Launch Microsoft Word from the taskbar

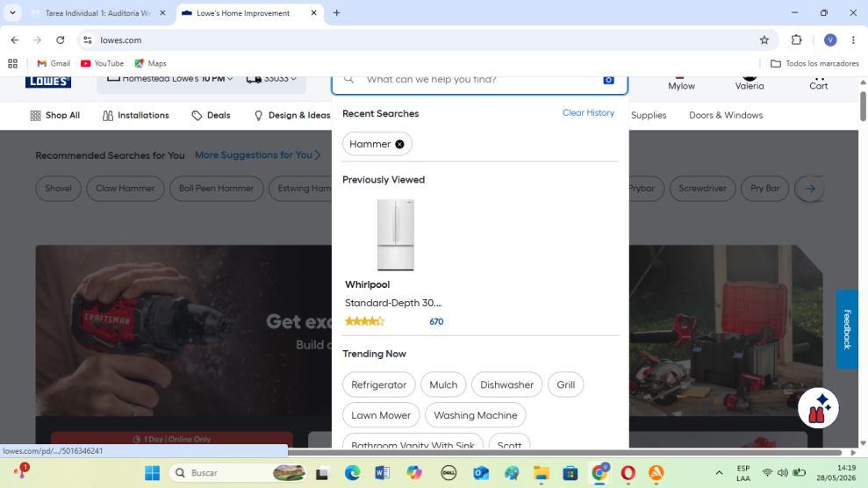click(382, 473)
